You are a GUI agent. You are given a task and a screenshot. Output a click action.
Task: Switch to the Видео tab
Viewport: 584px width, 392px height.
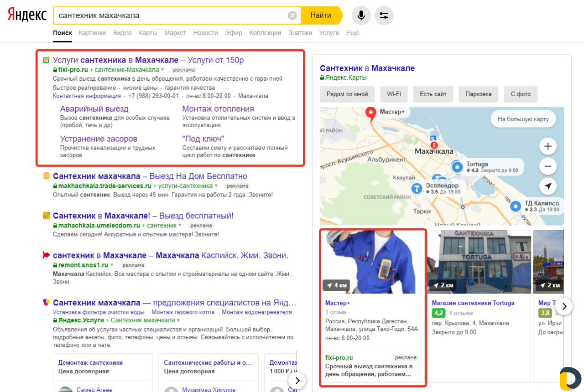122,33
